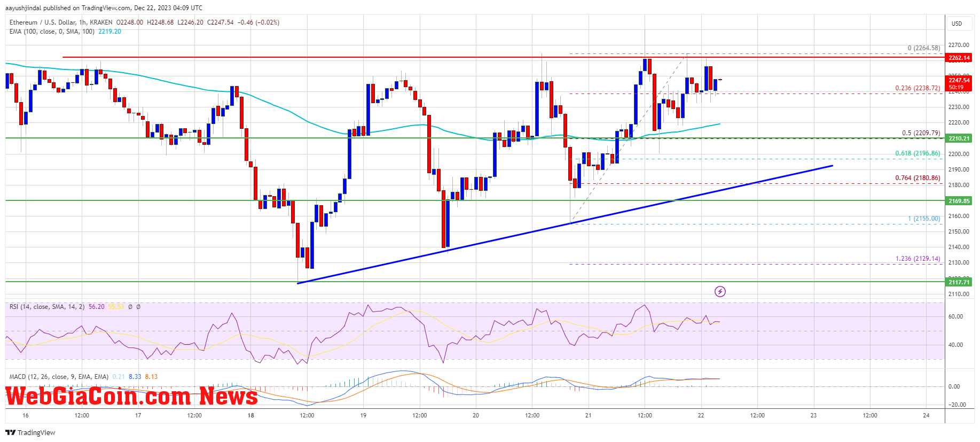The height and width of the screenshot is (442, 980).
Task: Click the EMA value 2219.20
Action: tap(109, 32)
